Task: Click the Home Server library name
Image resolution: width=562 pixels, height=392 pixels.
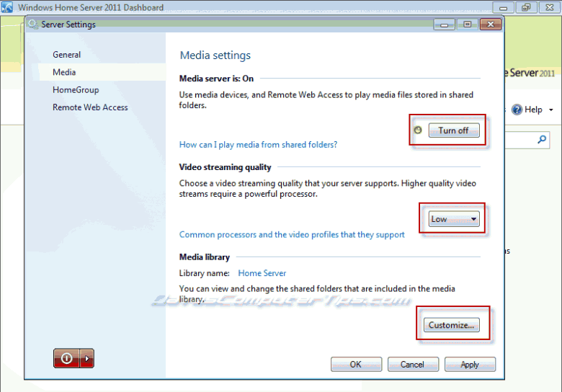Action: coord(262,273)
